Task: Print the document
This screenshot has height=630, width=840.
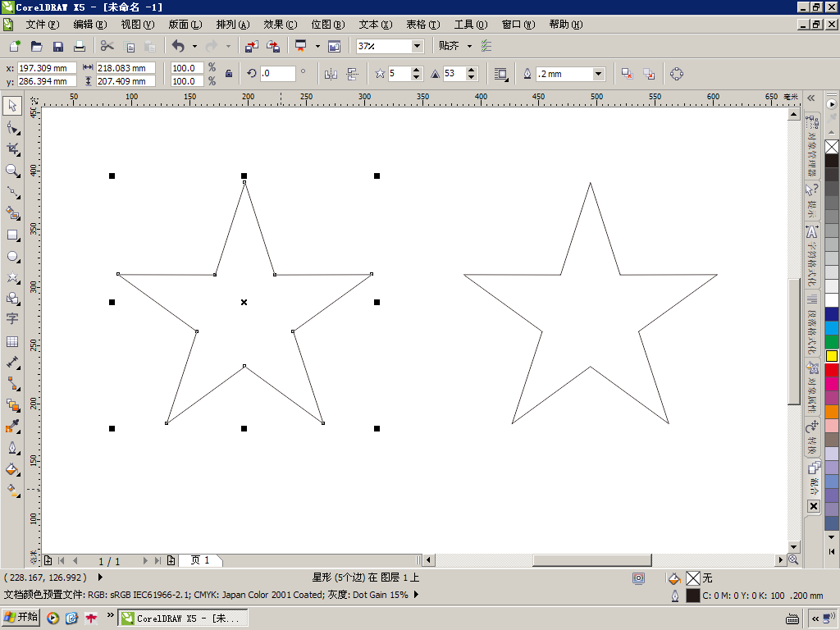Action: coord(80,46)
